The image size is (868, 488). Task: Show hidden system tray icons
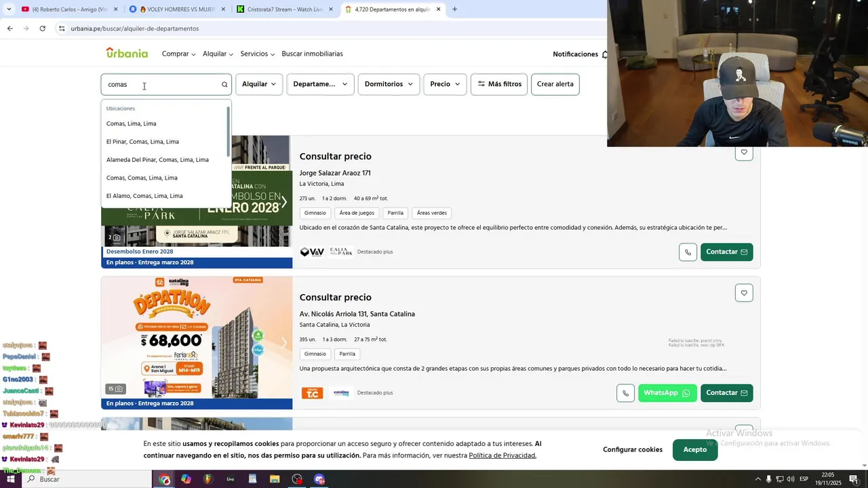(757, 479)
